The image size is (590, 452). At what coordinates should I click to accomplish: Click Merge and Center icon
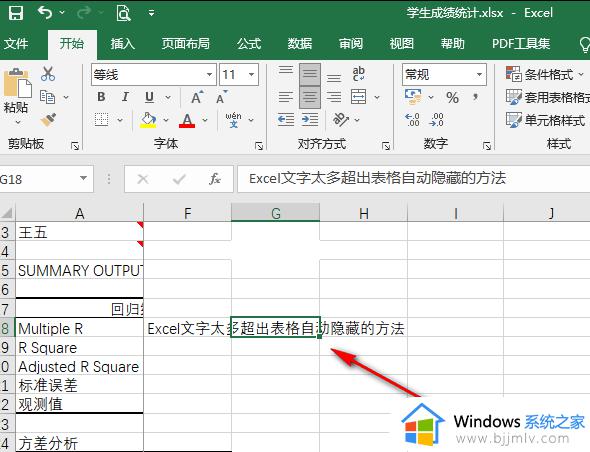tap(359, 97)
